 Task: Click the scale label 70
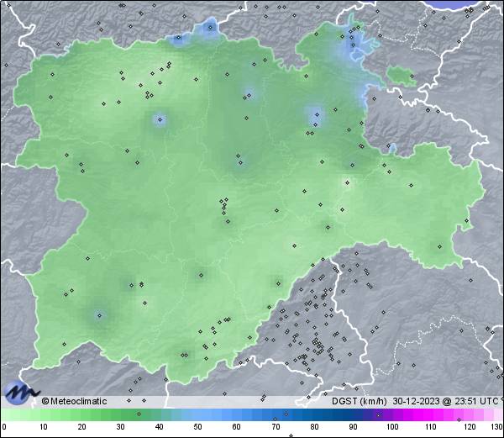click(276, 427)
